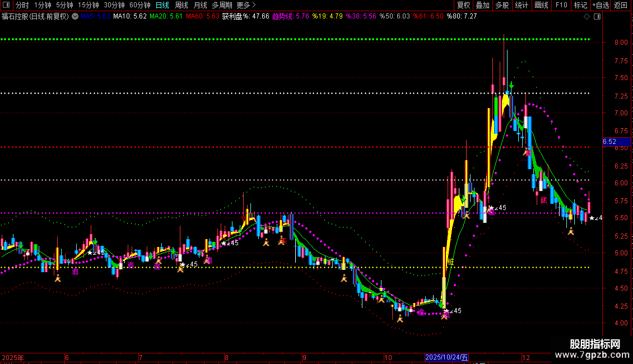Click the current price label 6.52
633x364 pixels.
pyautogui.click(x=616, y=142)
